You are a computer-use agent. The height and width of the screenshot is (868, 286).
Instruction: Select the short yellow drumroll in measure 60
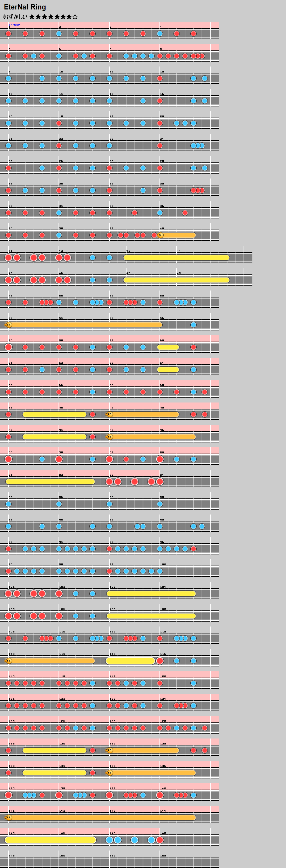pos(168,347)
